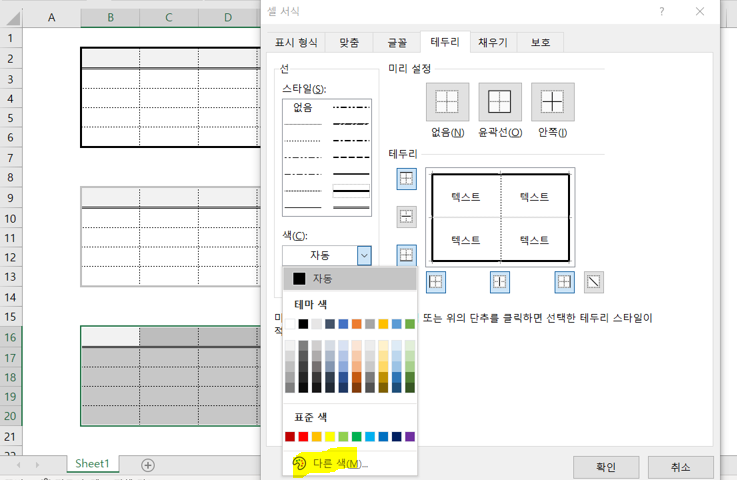The width and height of the screenshot is (737, 480).
Task: Choose the 자동 automatic color entry
Action: 349,279
